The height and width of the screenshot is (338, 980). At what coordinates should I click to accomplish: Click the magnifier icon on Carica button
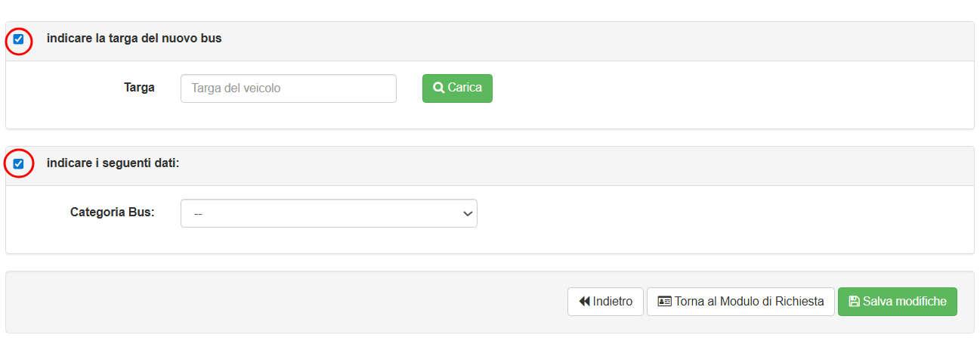tap(438, 88)
